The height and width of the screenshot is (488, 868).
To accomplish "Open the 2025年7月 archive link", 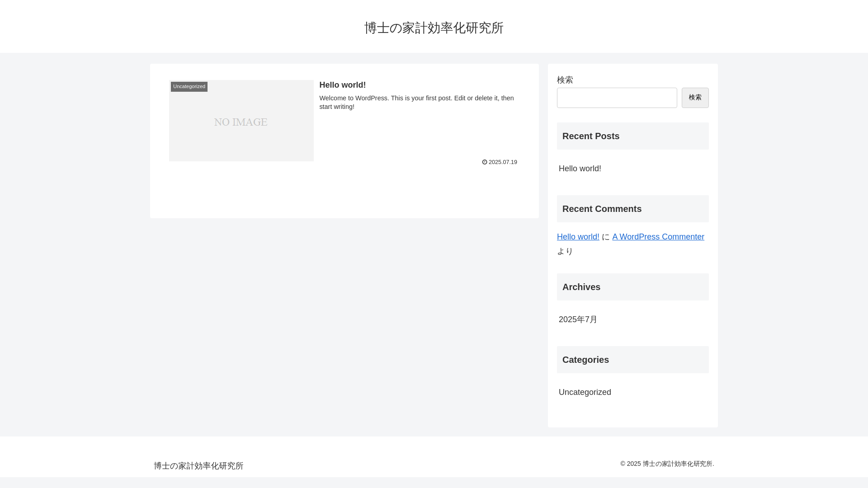I will [x=578, y=319].
